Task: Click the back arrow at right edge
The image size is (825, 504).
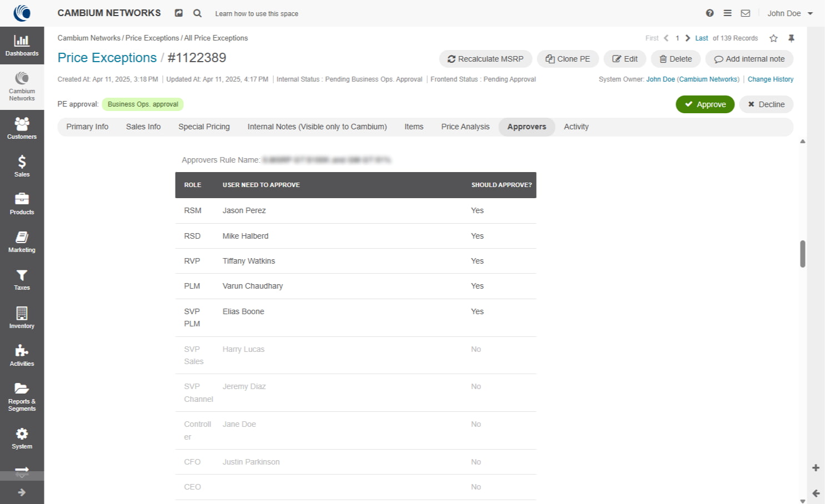Action: pos(816,493)
